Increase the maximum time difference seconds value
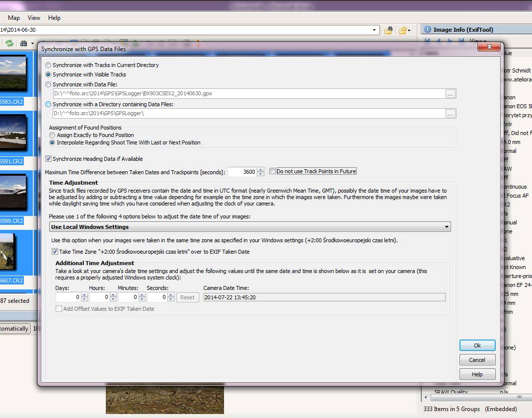 [261, 170]
